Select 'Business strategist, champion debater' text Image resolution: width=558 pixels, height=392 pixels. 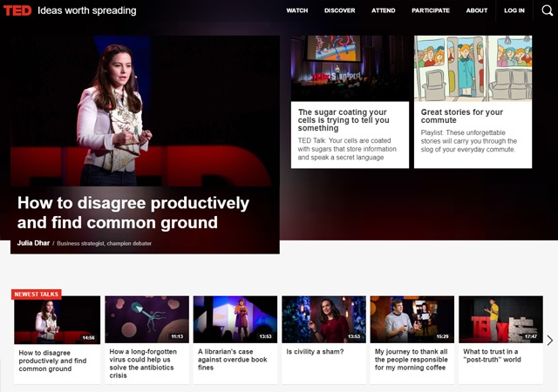click(x=105, y=243)
